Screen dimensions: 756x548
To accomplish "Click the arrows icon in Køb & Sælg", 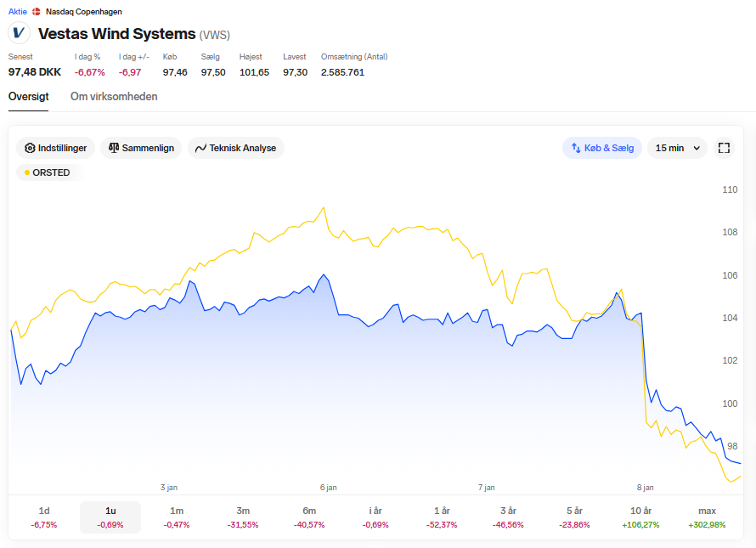I will tap(576, 148).
